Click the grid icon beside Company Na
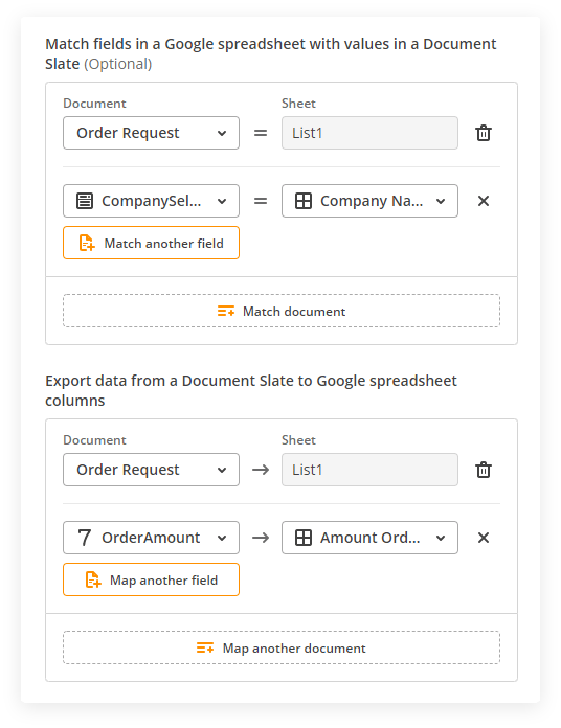561x728 pixels. (304, 201)
